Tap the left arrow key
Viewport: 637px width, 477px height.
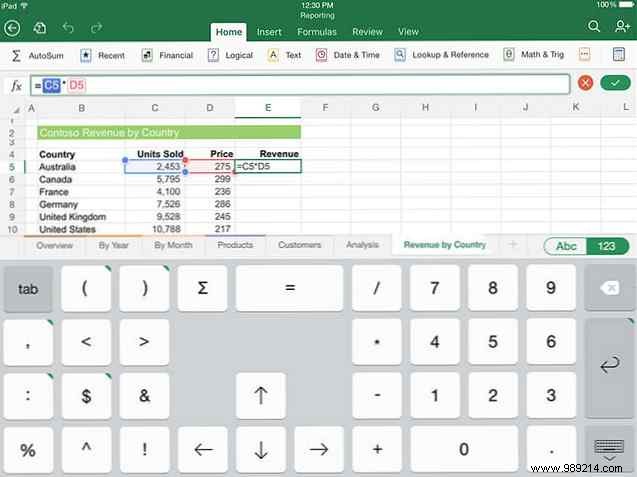click(203, 449)
